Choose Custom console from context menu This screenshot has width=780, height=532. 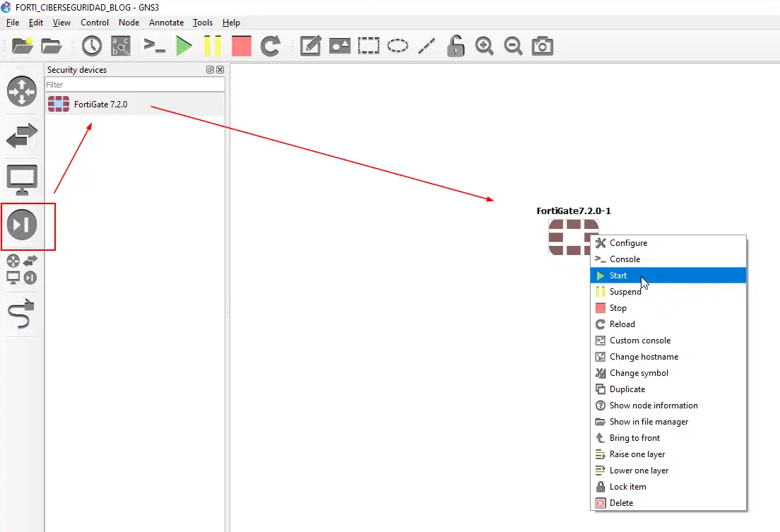(x=668, y=341)
